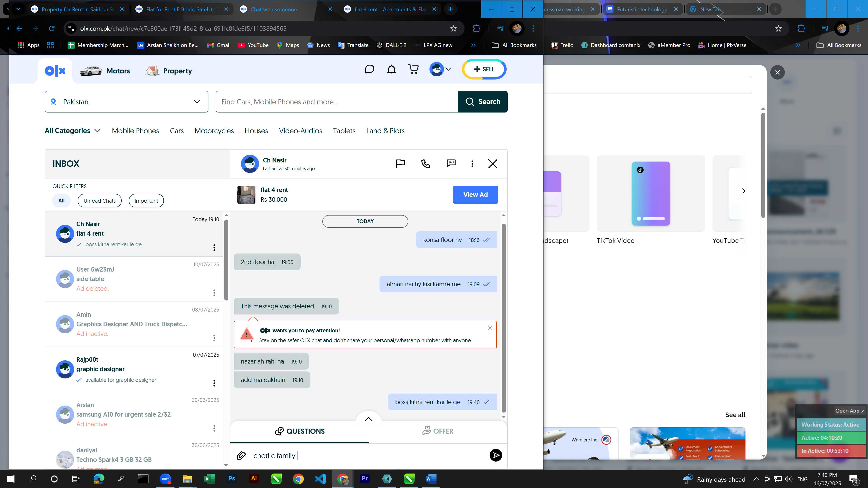Open Excel from the taskbar
Screen dimensions: 868x488
coord(209,479)
